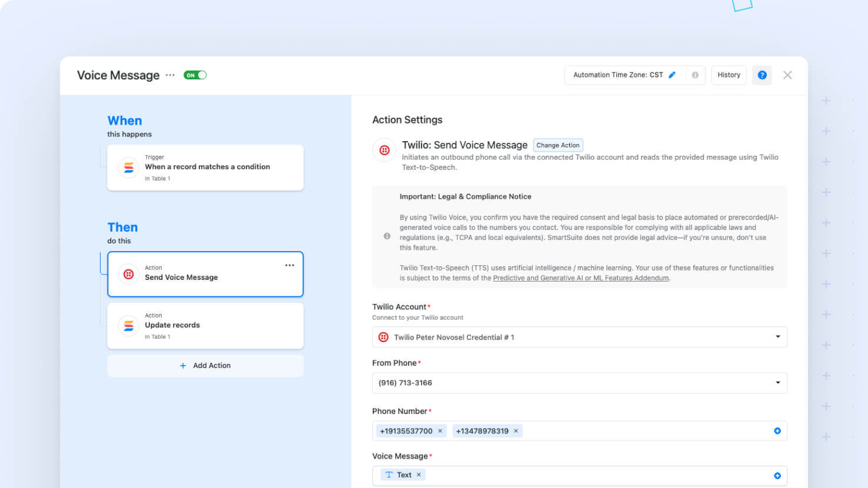Viewport: 868px width, 488px height.
Task: Expand the Twilio Account dropdown
Action: coord(580,337)
